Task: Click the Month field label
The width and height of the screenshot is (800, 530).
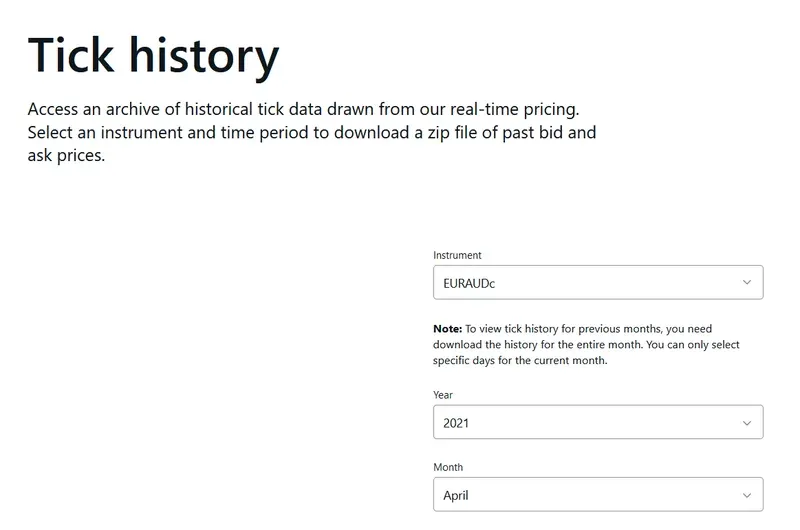Action: 448,467
